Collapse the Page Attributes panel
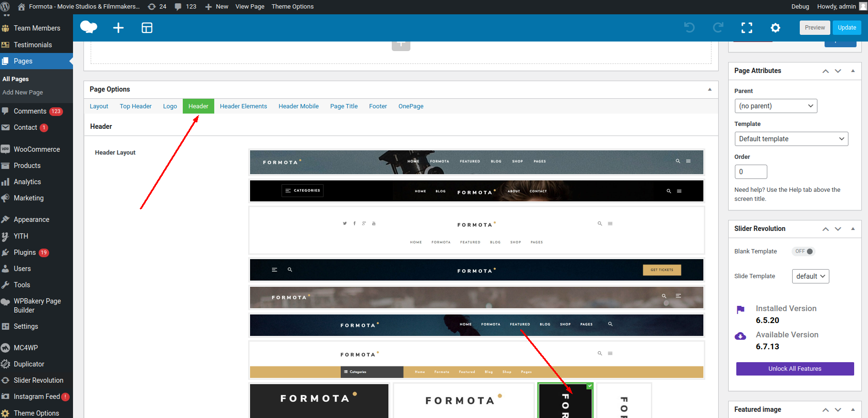The height and width of the screenshot is (418, 868). (x=853, y=71)
